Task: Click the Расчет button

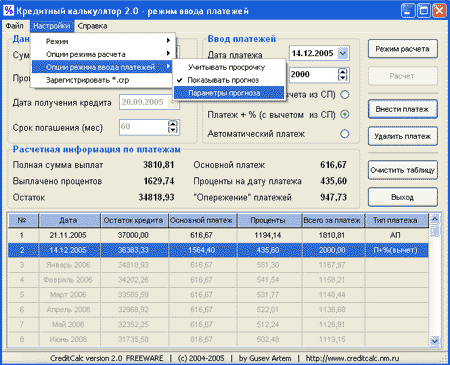Action: 403,76
